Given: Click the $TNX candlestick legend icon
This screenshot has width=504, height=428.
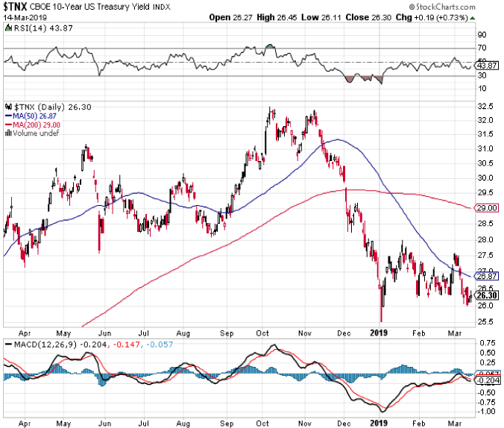Looking at the screenshot, I should point(9,107).
